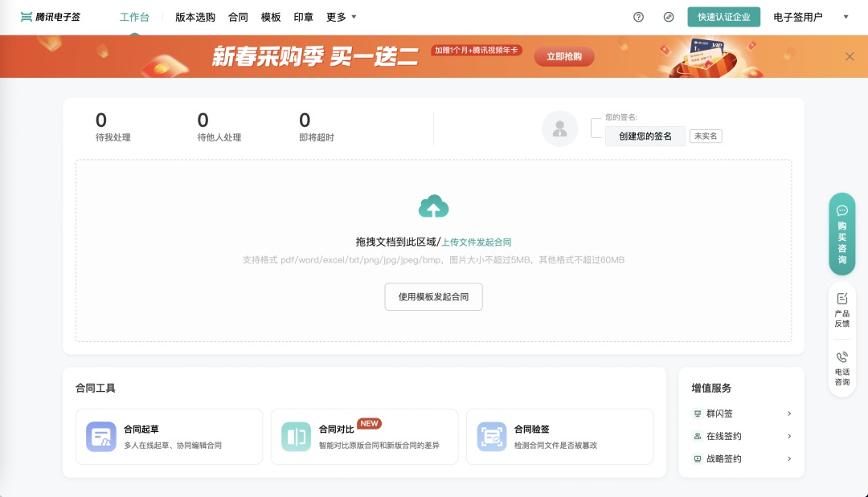Expand the 战略签约 service entry
This screenshot has width=868, height=497.
click(741, 458)
